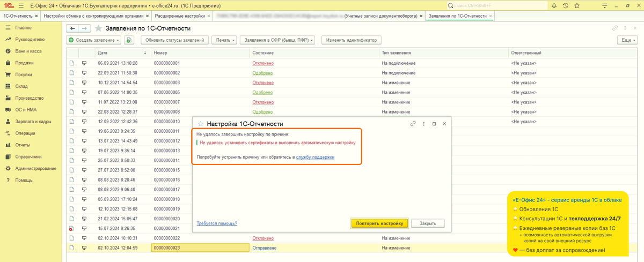Click Отправлено status for application 00000000023

coord(265,248)
